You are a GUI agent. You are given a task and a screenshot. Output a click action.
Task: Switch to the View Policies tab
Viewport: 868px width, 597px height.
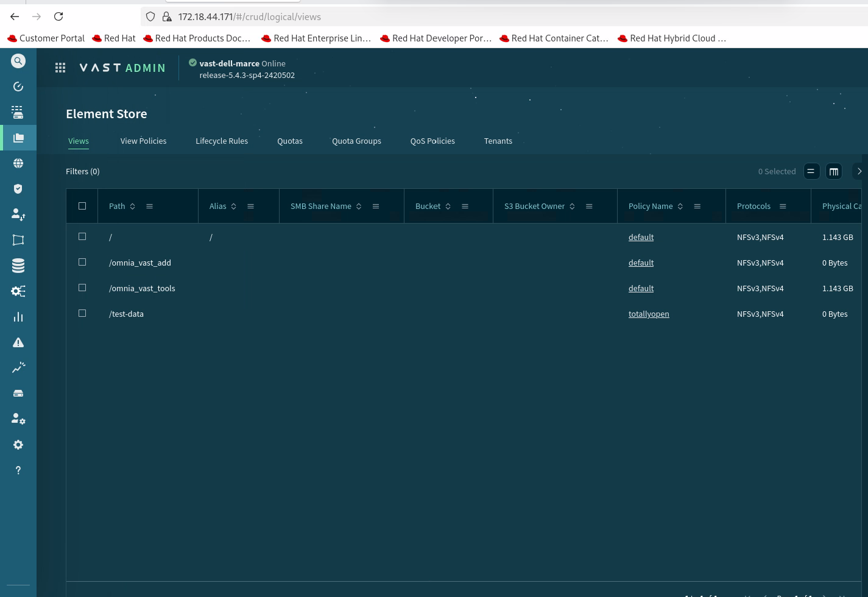pos(143,141)
